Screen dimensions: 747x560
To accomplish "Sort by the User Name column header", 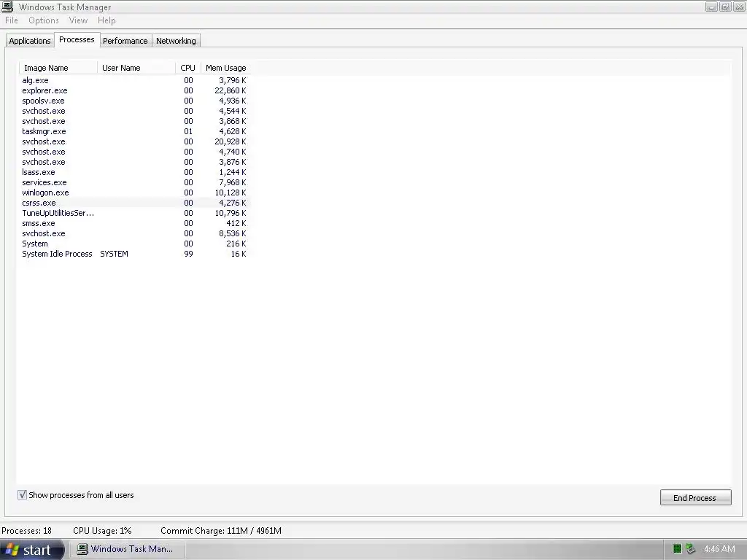I will click(x=136, y=68).
